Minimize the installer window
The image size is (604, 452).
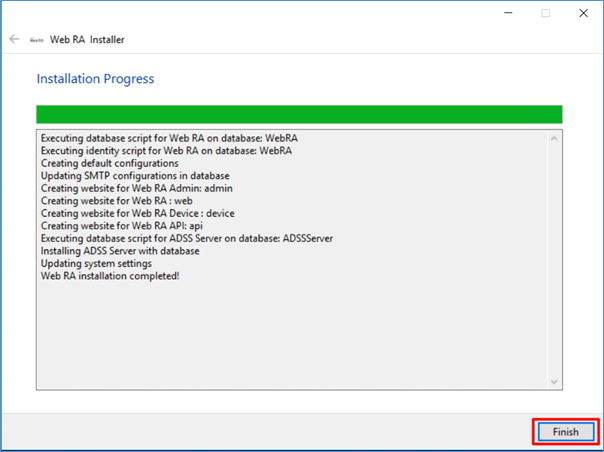tap(508, 13)
